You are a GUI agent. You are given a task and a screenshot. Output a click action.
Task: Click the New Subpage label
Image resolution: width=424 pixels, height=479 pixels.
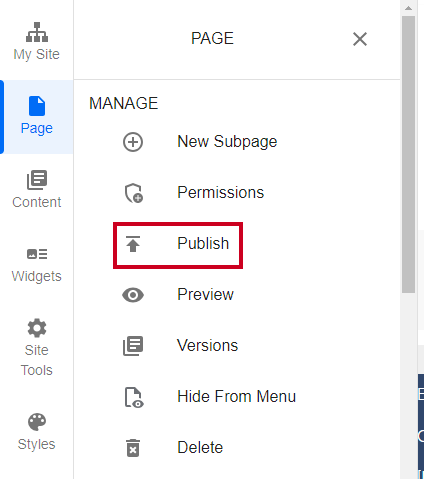(227, 142)
